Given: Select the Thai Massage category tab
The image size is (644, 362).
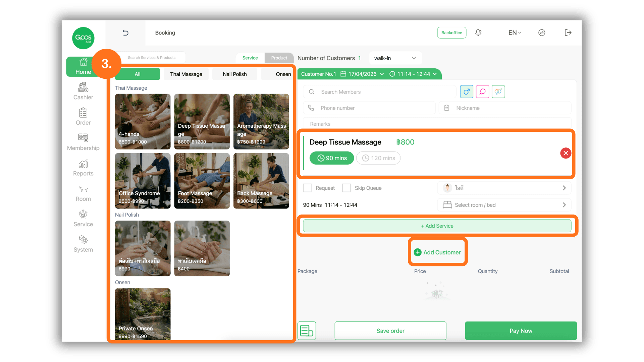Looking at the screenshot, I should pos(186,74).
